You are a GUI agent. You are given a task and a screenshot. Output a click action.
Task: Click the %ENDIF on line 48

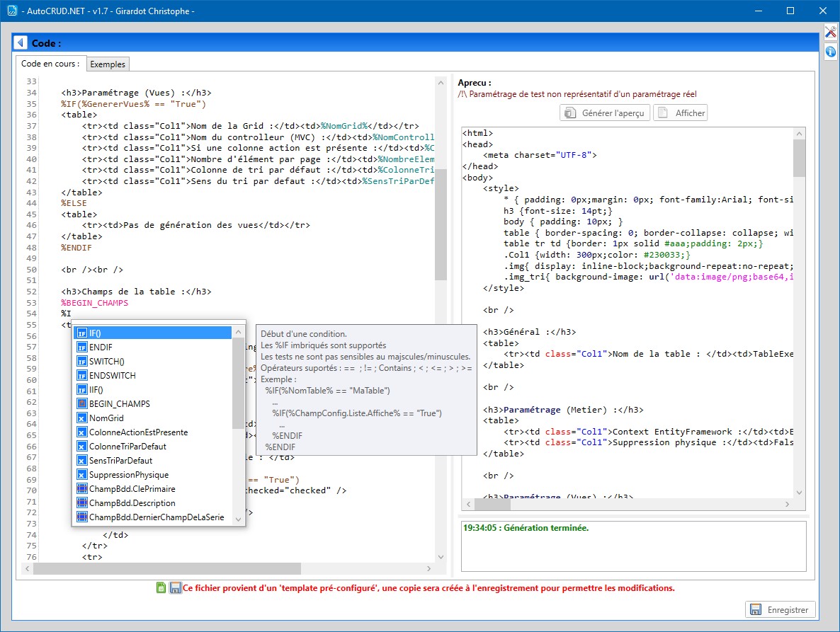tap(76, 248)
